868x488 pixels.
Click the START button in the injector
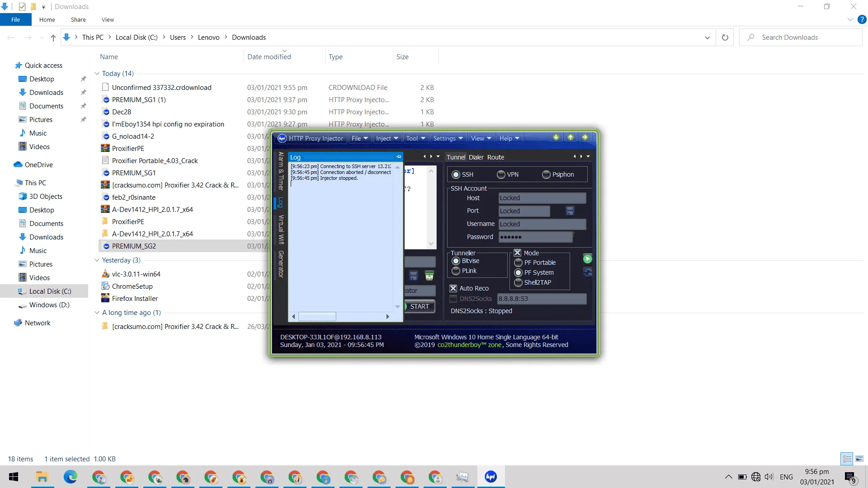point(420,306)
